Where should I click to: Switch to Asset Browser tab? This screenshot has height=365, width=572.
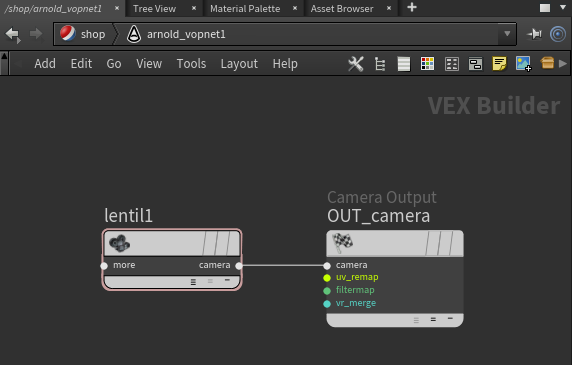(342, 8)
